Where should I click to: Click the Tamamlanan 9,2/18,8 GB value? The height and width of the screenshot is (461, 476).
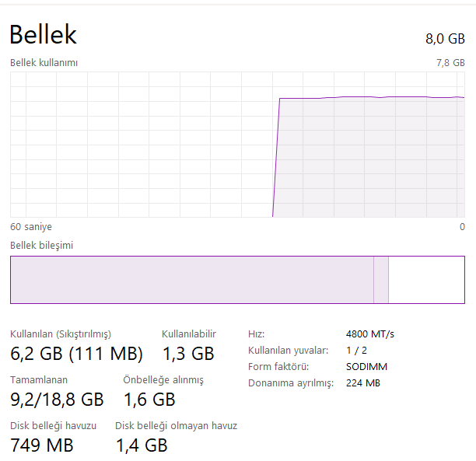[57, 400]
